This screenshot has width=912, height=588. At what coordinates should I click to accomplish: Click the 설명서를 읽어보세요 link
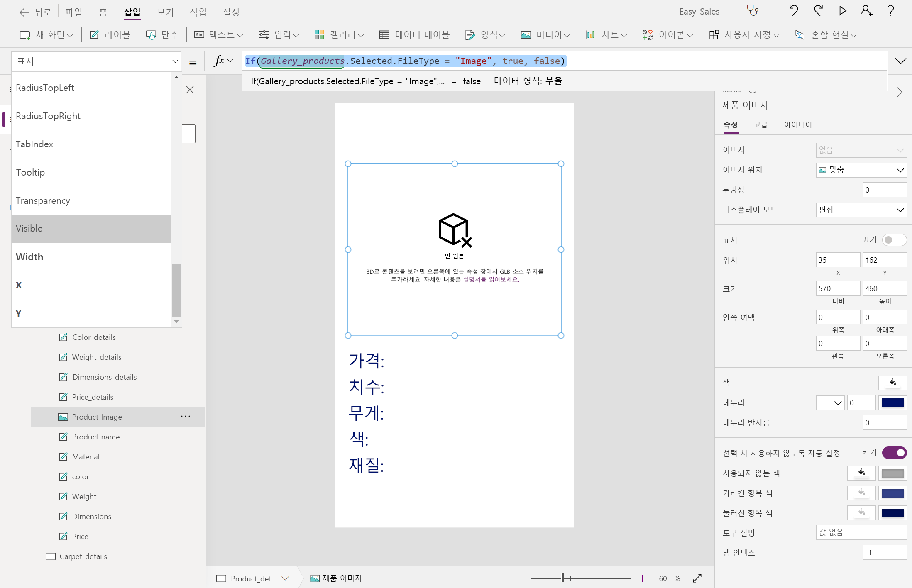pyautogui.click(x=491, y=280)
